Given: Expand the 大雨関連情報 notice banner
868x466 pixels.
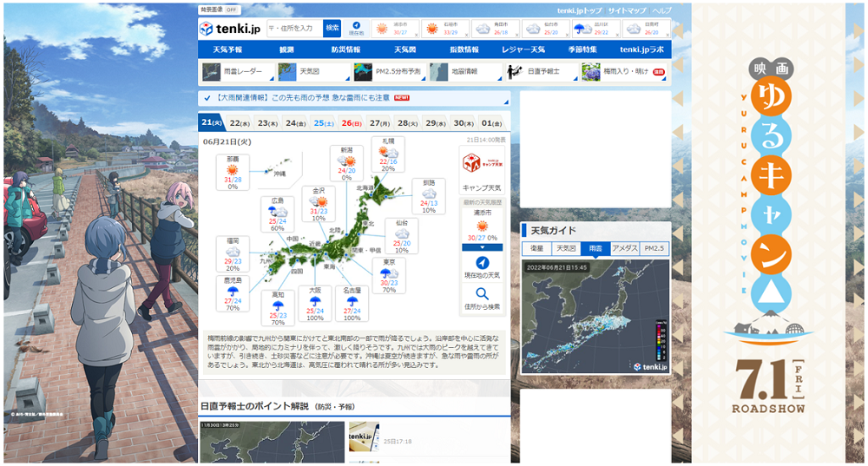Looking at the screenshot, I should 354,98.
